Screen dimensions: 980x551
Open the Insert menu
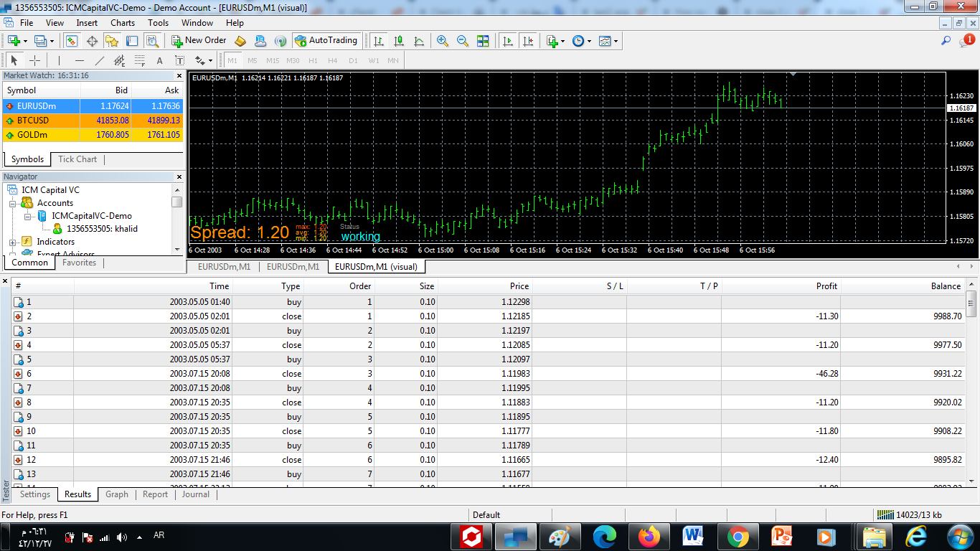(x=87, y=23)
